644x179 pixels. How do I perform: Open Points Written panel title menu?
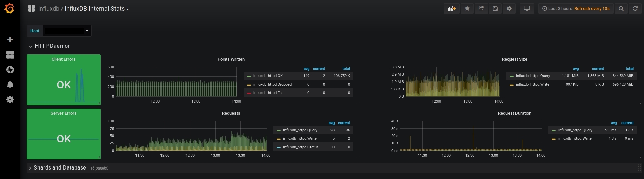pyautogui.click(x=231, y=59)
